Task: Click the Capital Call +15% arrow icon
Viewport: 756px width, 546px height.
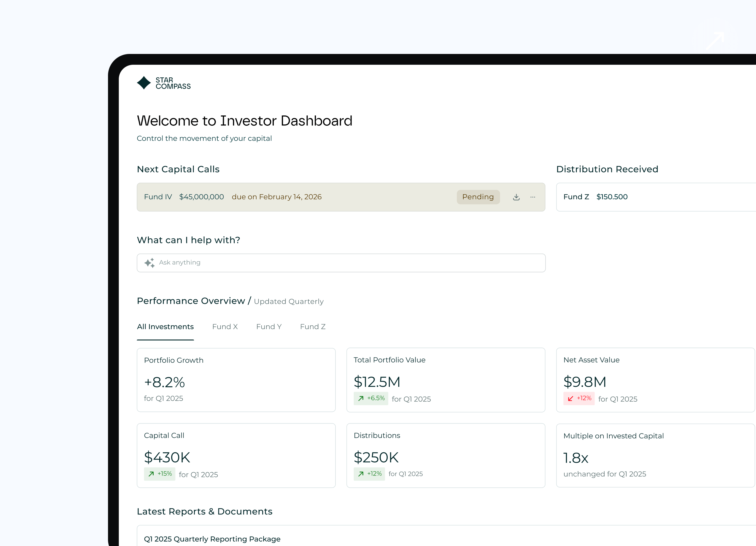Action: [151, 474]
